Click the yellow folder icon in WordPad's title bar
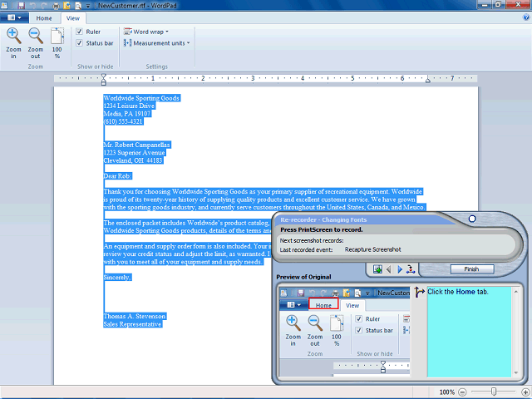Screen dimensions: 532x399 [x=66, y=6]
